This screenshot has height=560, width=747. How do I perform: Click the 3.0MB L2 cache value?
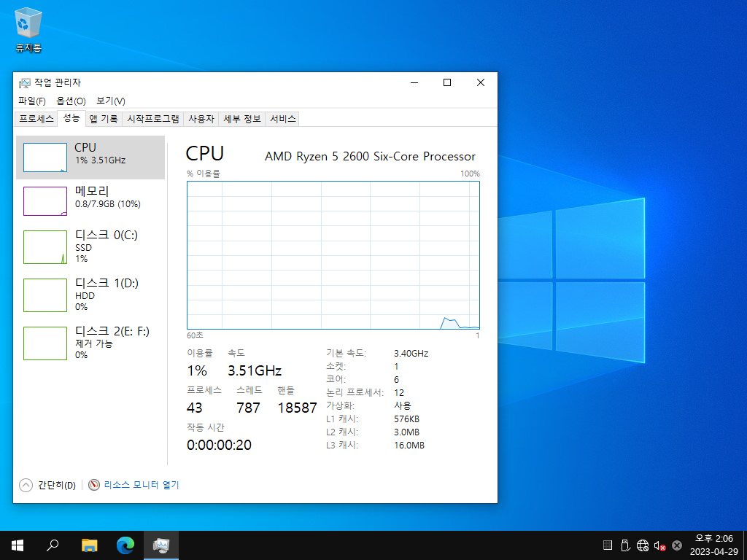pos(407,432)
